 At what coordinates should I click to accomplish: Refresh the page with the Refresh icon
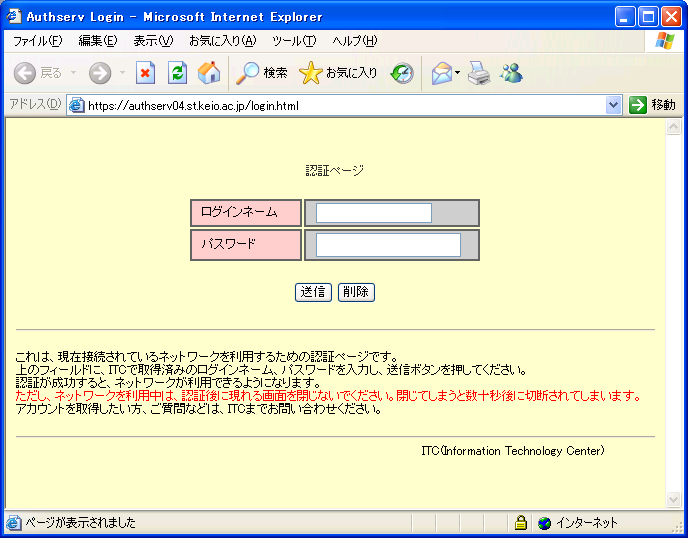point(177,73)
